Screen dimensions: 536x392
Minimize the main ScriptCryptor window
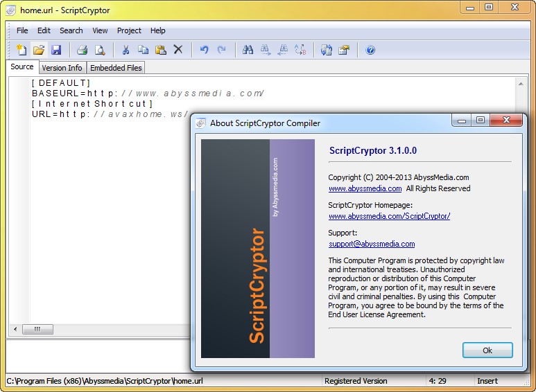(470, 7)
